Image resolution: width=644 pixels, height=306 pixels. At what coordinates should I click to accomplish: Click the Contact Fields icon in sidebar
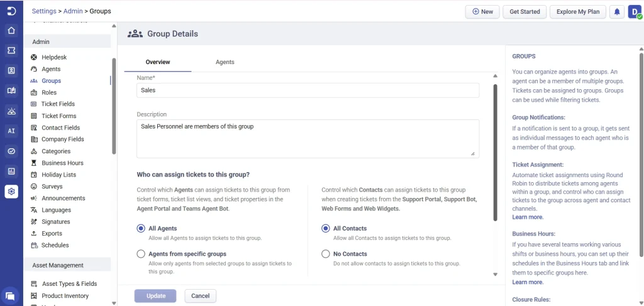pos(34,128)
